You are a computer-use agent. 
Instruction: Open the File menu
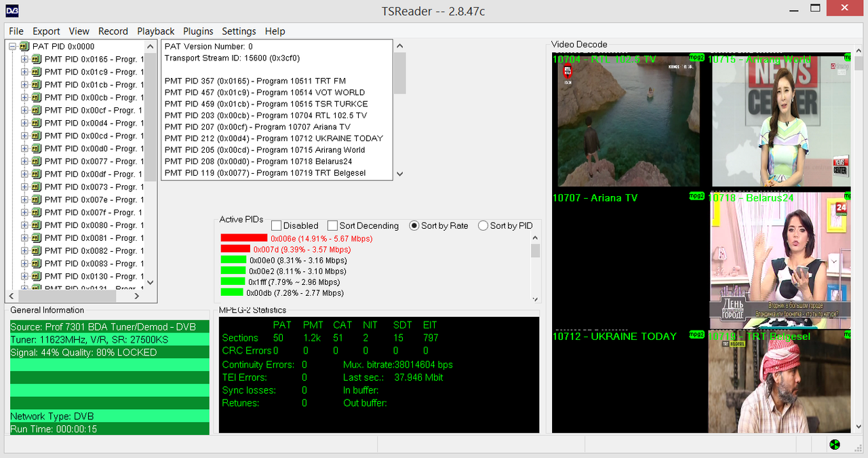point(16,31)
